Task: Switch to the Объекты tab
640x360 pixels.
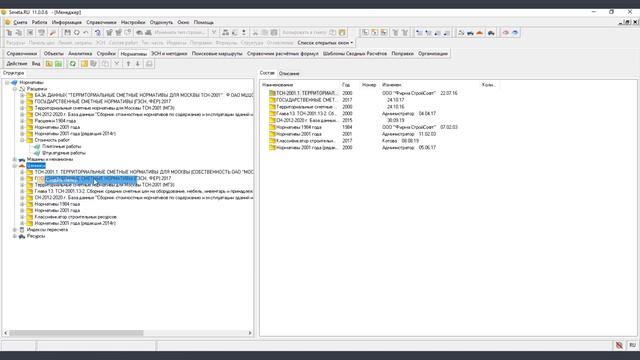Action: pyautogui.click(x=53, y=53)
